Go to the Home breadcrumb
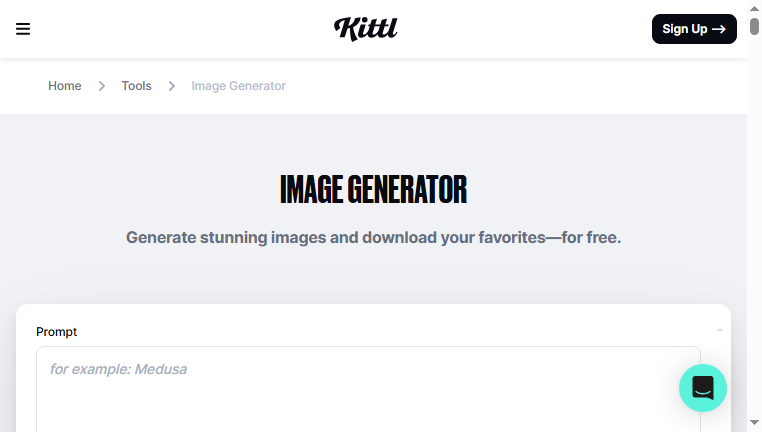This screenshot has height=432, width=762. point(65,86)
